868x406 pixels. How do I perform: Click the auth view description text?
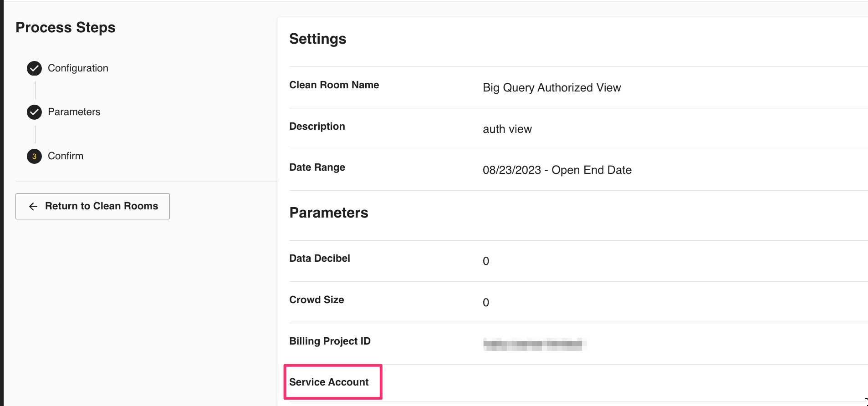point(507,129)
